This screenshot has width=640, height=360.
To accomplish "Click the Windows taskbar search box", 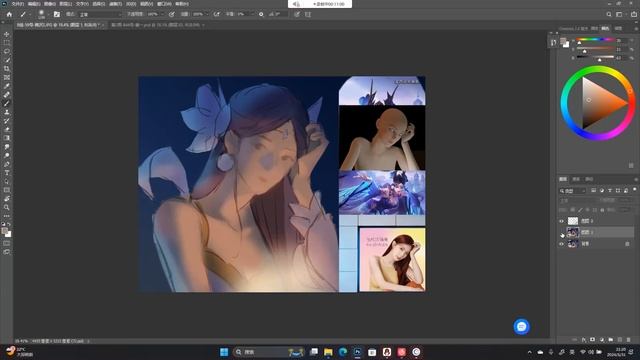I will tap(268, 352).
